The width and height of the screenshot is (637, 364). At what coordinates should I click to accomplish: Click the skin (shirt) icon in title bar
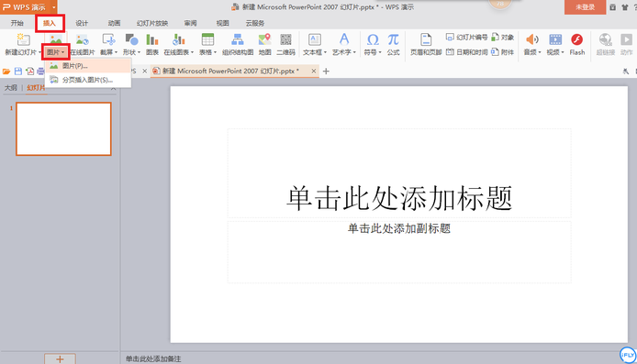point(625,7)
